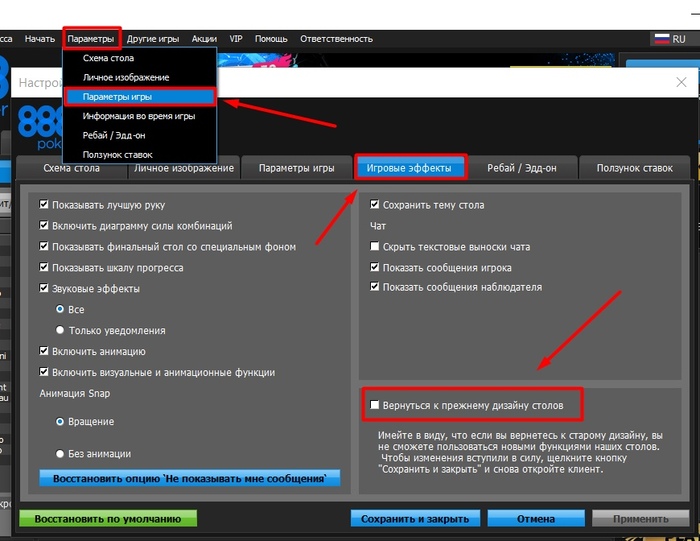The width and height of the screenshot is (700, 541).
Task: Choose Информация во время игры menu entry
Action: (140, 116)
